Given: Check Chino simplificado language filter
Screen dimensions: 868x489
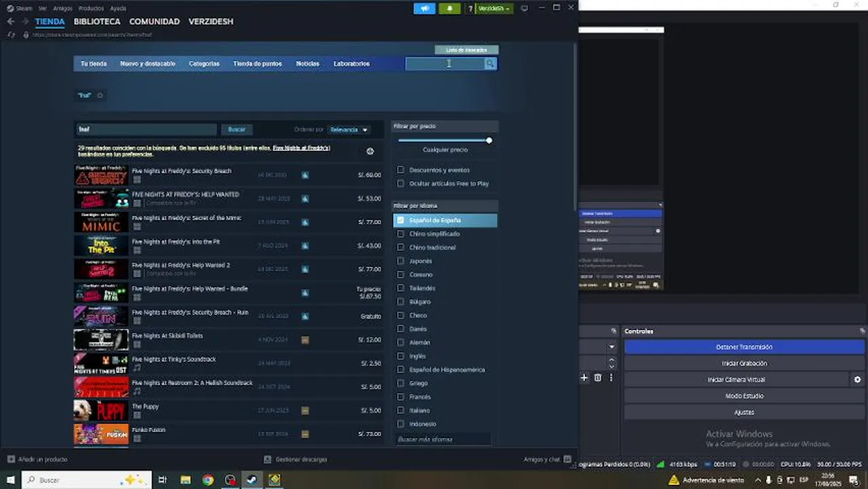Looking at the screenshot, I should pos(401,234).
